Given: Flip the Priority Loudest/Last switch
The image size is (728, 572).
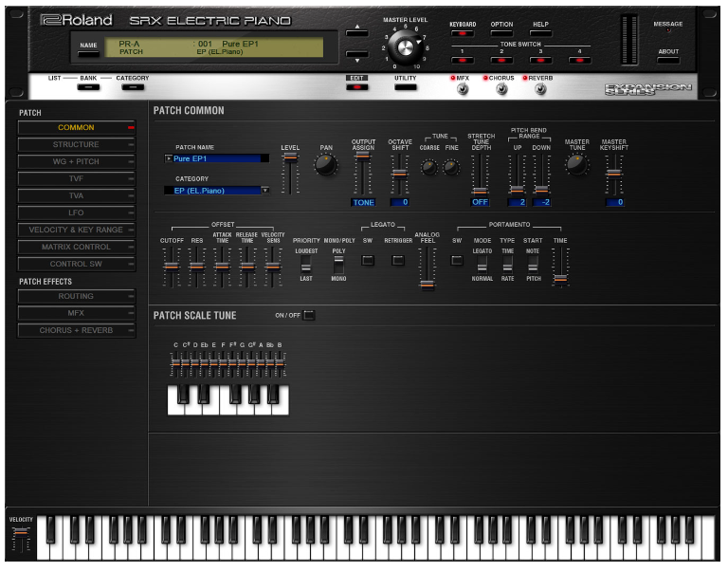Looking at the screenshot, I should coord(305,265).
